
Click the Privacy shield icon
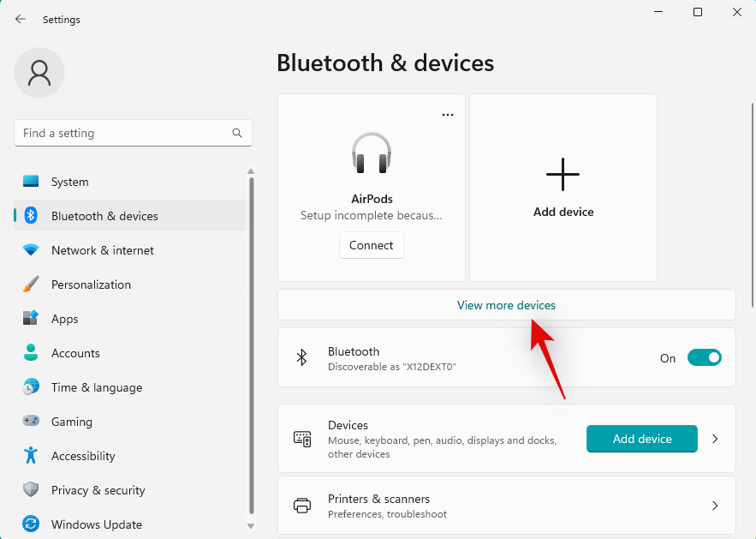point(31,489)
